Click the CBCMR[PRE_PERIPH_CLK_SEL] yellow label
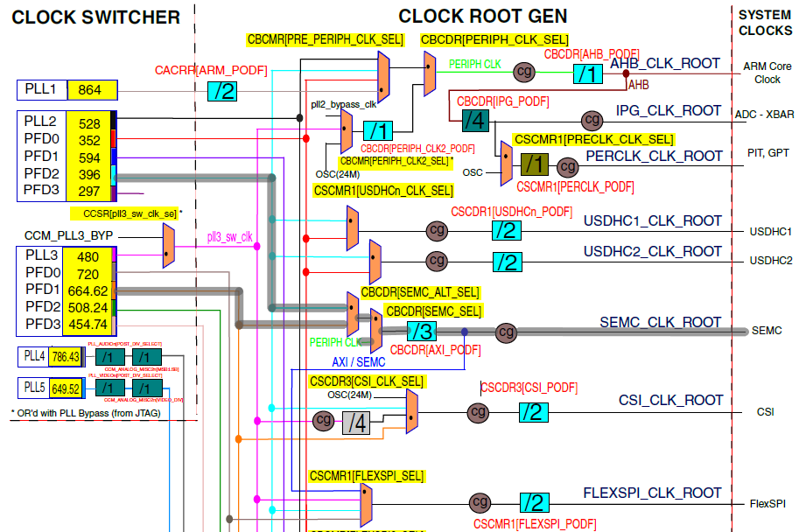The image size is (806, 532). (x=326, y=40)
